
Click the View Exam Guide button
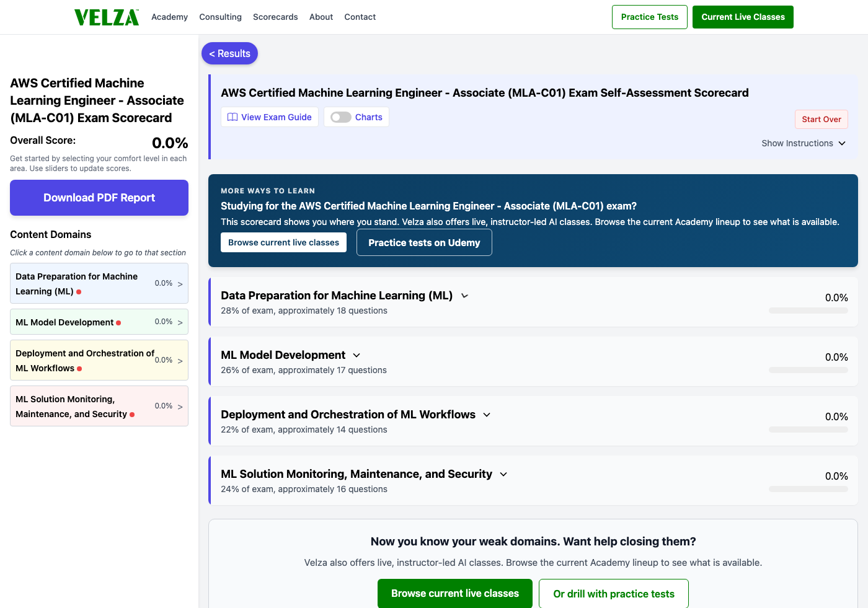tap(270, 117)
